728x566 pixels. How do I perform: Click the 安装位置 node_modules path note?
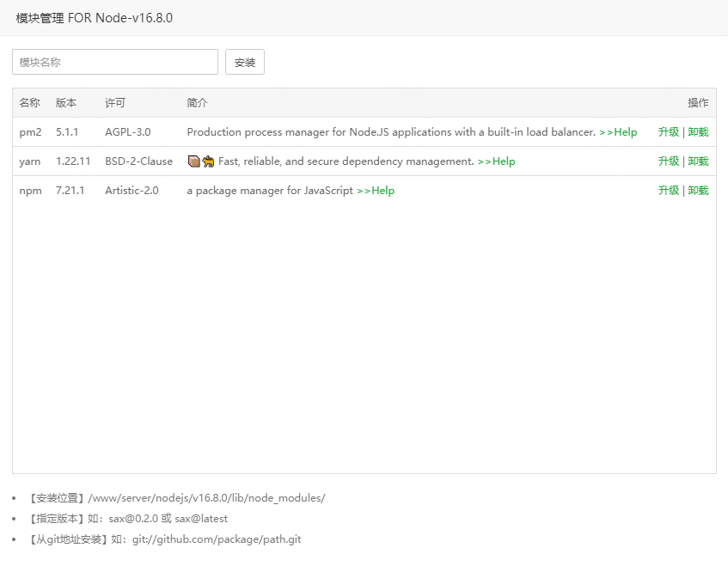pyautogui.click(x=176, y=498)
